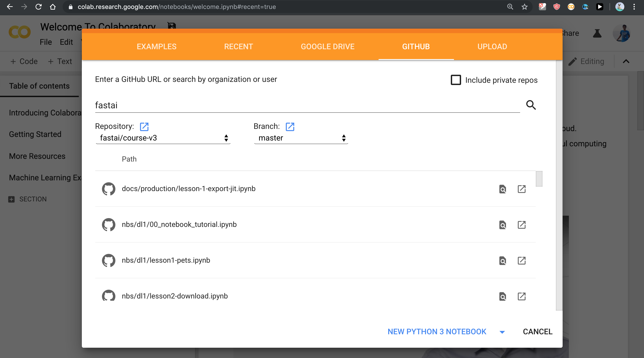This screenshot has height=358, width=644.
Task: Open lesson1-pets.ipynb in new tab icon
Action: point(521,261)
